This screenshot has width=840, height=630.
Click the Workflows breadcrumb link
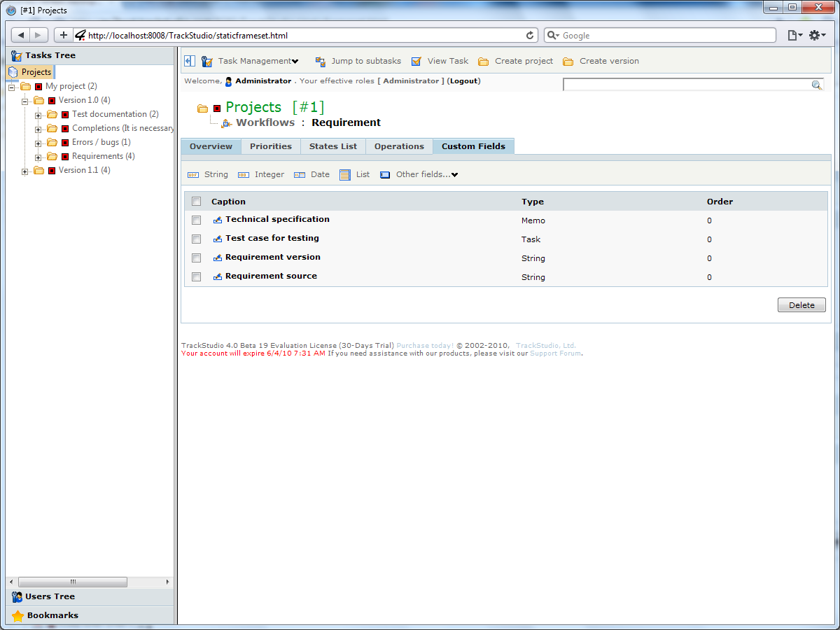(x=265, y=122)
